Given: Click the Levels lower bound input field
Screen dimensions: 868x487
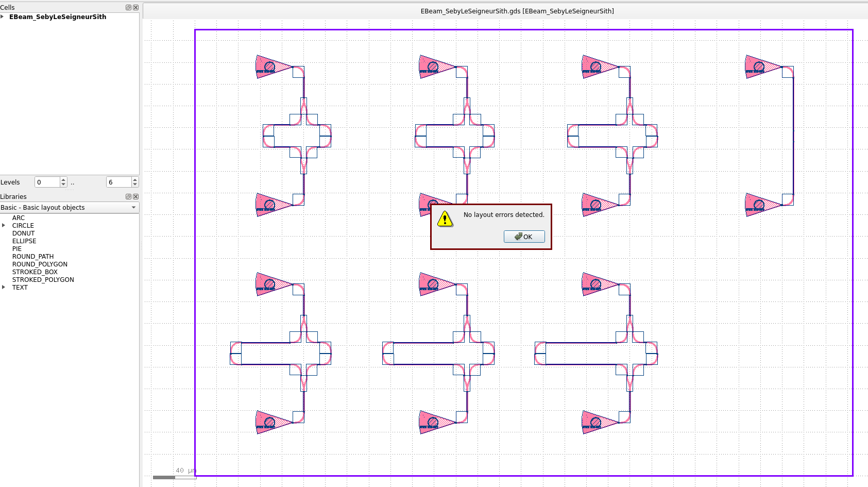Looking at the screenshot, I should coord(46,182).
